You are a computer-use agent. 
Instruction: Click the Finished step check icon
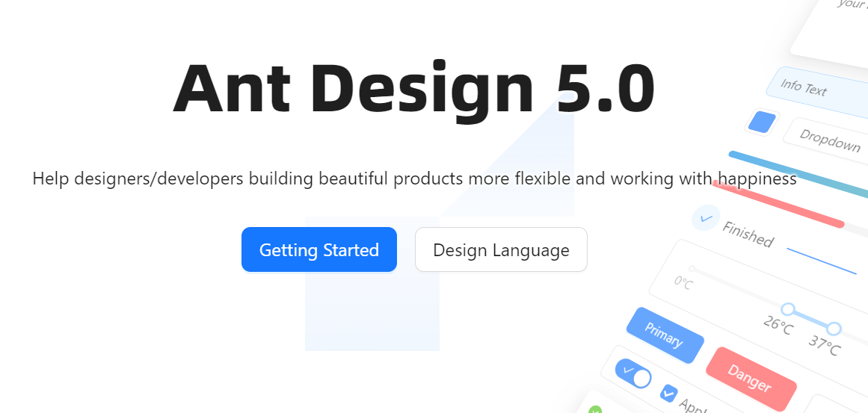pyautogui.click(x=706, y=218)
